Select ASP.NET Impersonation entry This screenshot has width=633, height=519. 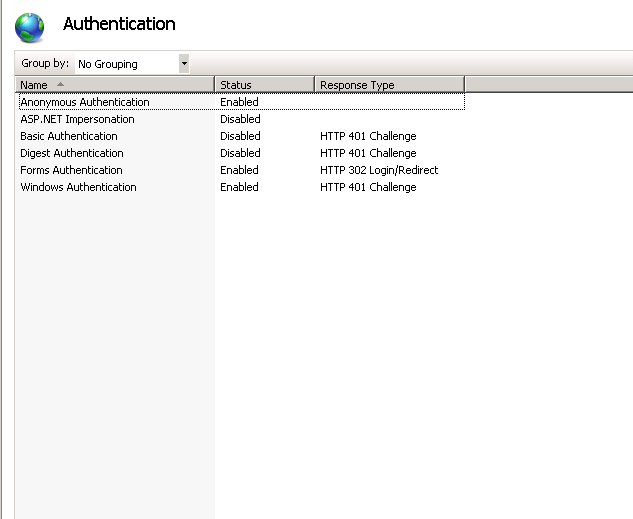tap(77, 119)
